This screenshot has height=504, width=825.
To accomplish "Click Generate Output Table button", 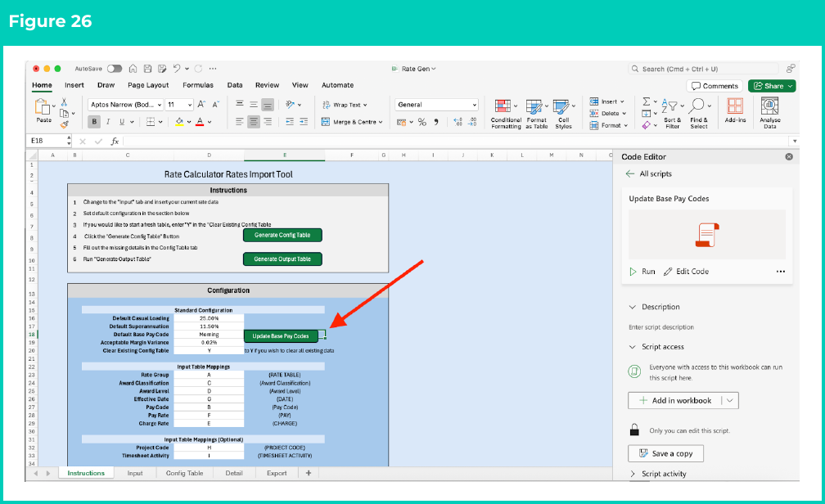I will [x=282, y=259].
